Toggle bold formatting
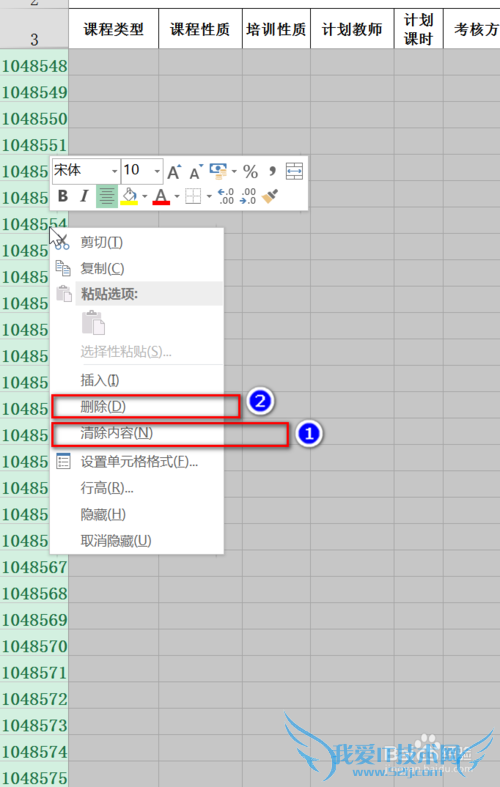This screenshot has height=787, width=500. pyautogui.click(x=63, y=196)
